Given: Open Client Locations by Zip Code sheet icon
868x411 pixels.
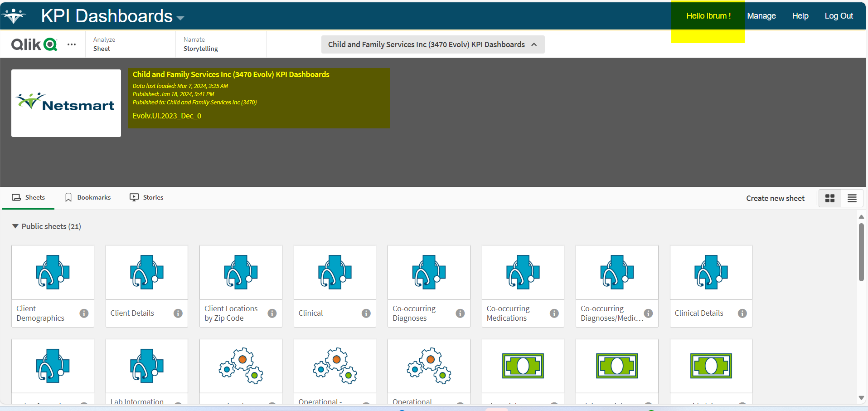Looking at the screenshot, I should [241, 272].
